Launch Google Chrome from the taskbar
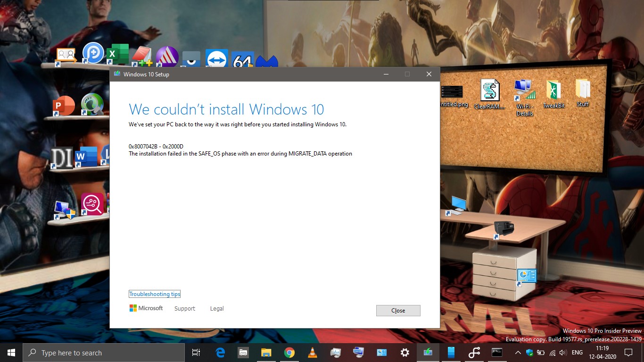644x362 pixels. [289, 352]
